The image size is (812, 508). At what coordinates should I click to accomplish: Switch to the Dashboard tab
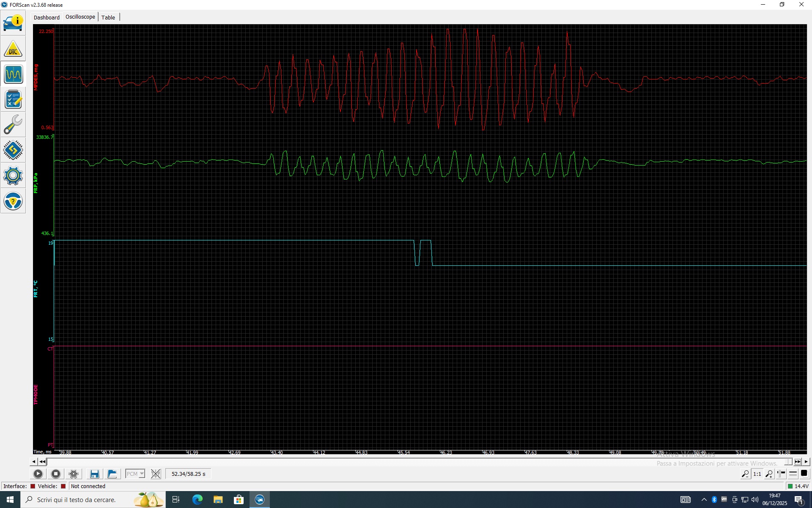(x=47, y=17)
